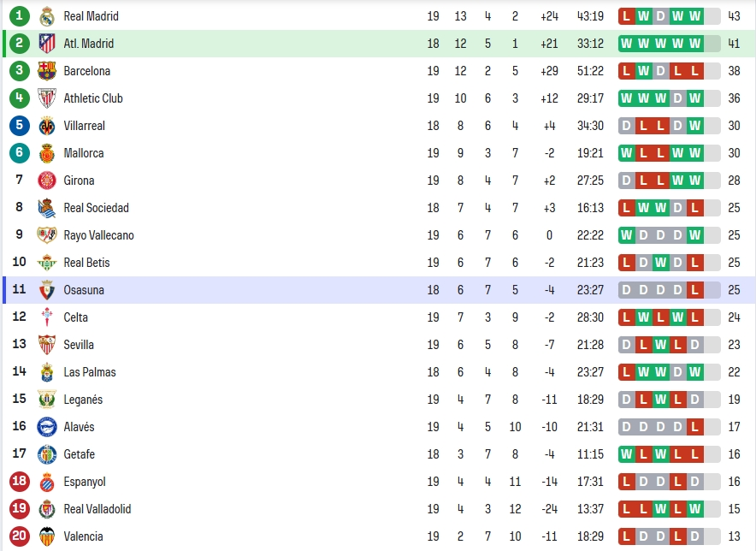Open the Real Sociedad team link
The width and height of the screenshot is (756, 551).
coord(96,208)
